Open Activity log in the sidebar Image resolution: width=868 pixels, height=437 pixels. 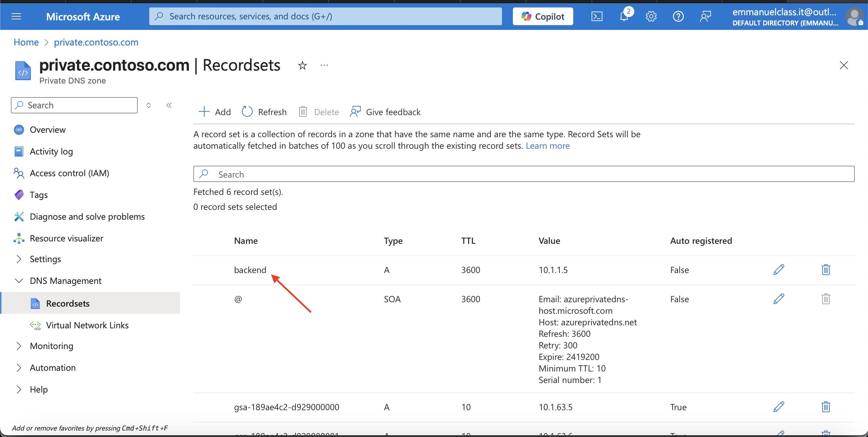51,151
